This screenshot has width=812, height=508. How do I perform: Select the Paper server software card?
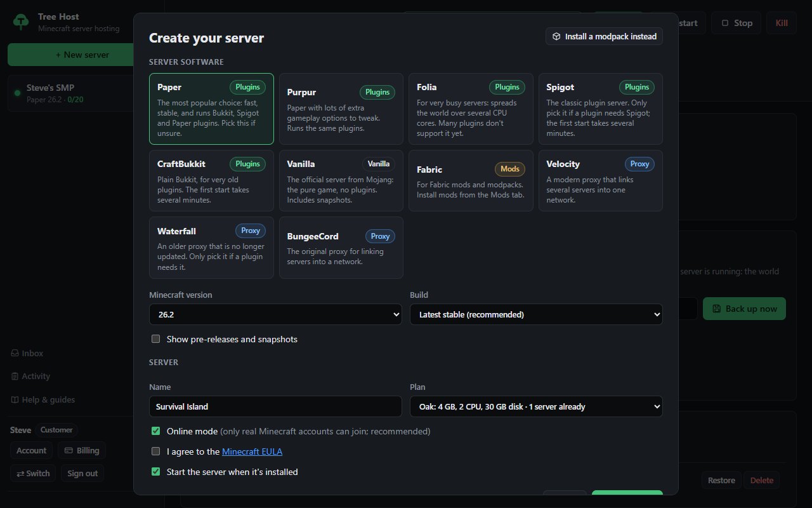[211, 109]
